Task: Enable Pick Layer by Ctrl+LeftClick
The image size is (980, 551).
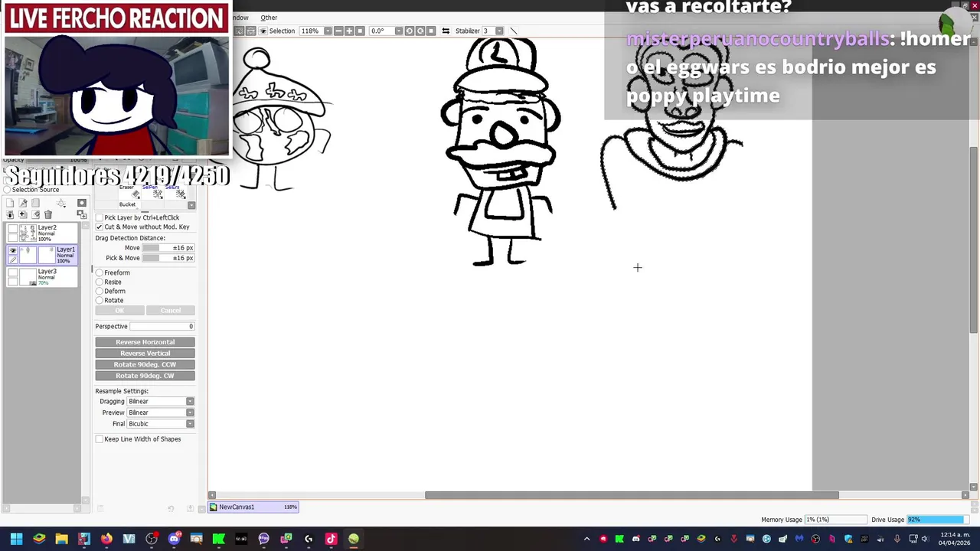Action: (x=99, y=217)
